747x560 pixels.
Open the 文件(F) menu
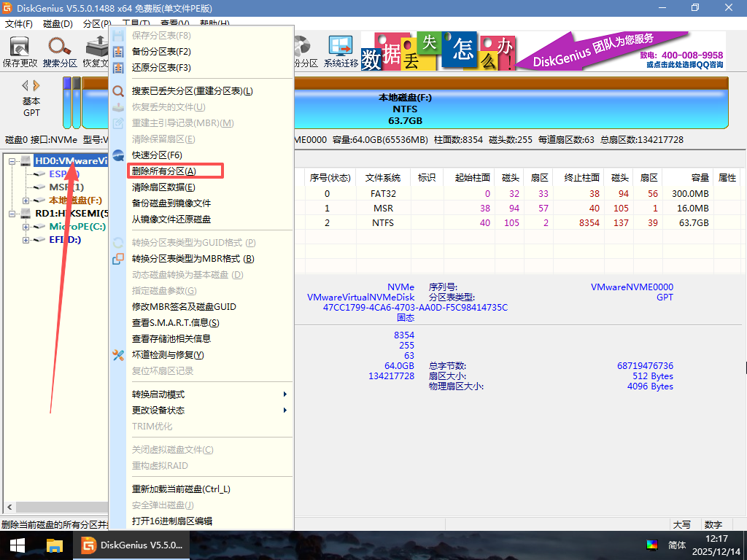coord(19,24)
